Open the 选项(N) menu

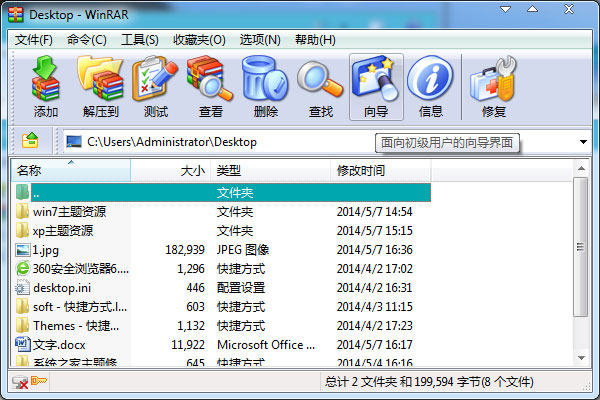(x=260, y=40)
